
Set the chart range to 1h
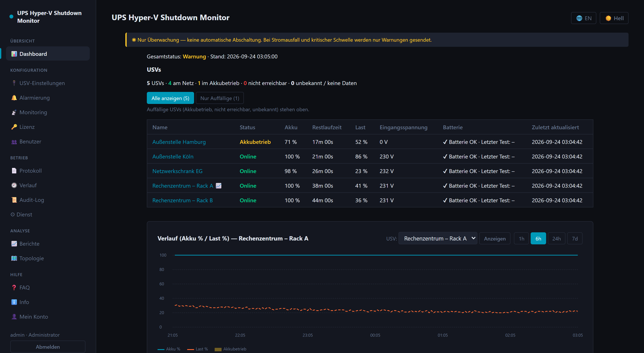tap(521, 239)
